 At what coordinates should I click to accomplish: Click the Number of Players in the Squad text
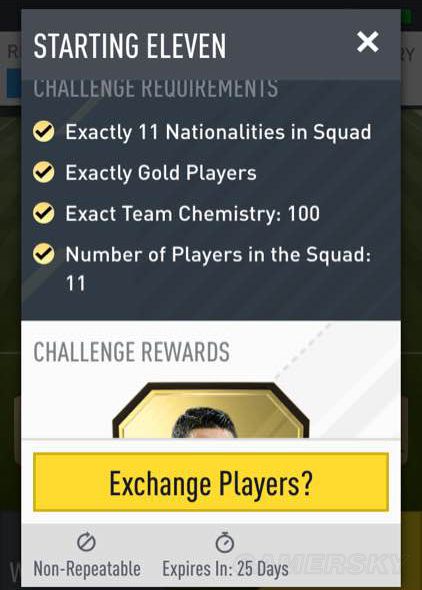(x=218, y=268)
